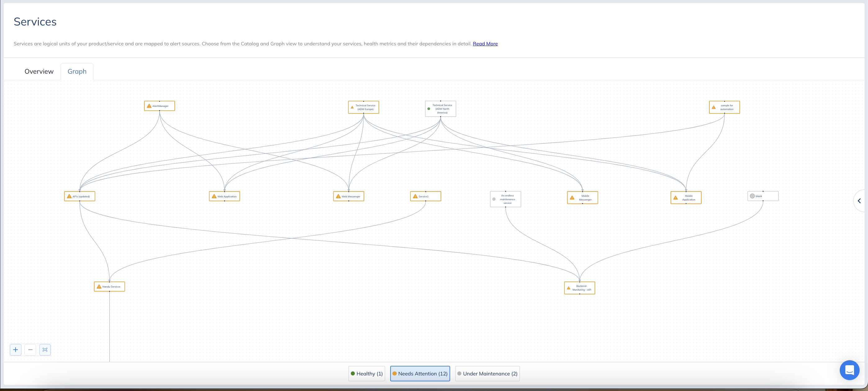
Task: Select the Graph tab
Action: 77,71
